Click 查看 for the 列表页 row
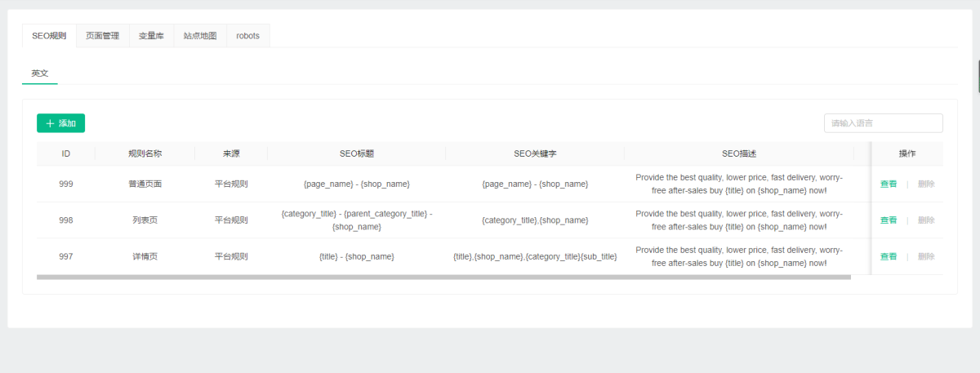The height and width of the screenshot is (373, 980). point(889,220)
